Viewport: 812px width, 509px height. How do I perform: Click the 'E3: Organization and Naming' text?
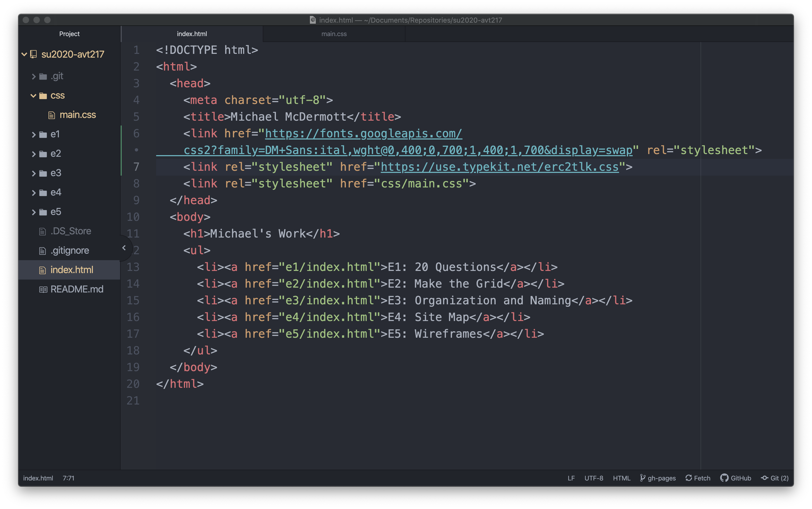pyautogui.click(x=479, y=301)
